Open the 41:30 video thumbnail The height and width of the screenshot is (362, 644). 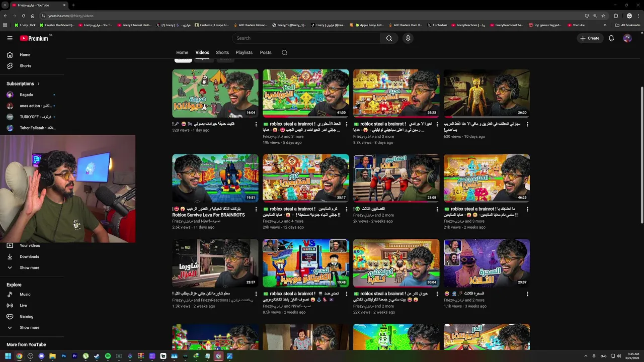pyautogui.click(x=306, y=94)
